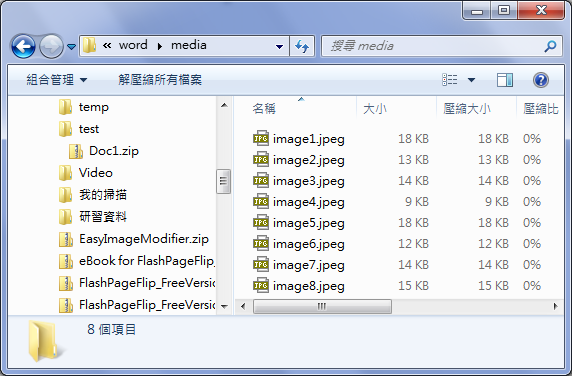
Task: Click the search magnifier icon
Action: coord(550,46)
